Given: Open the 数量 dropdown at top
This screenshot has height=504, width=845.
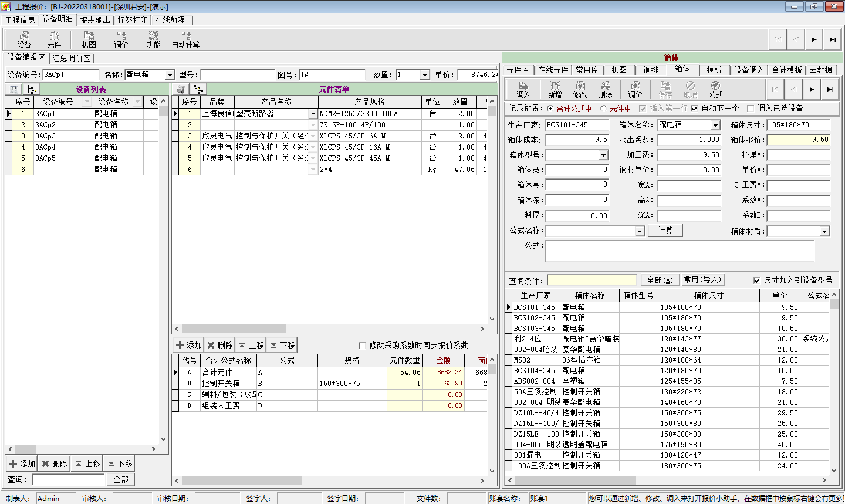Looking at the screenshot, I should point(425,75).
